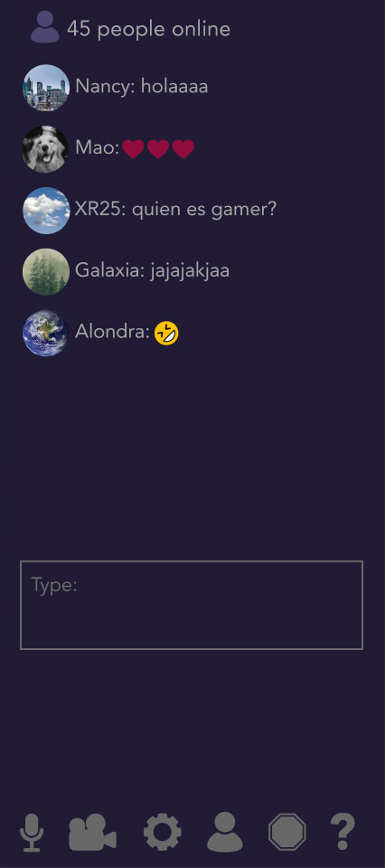385x868 pixels.
Task: Click the first heart in Mao's message
Action: [134, 149]
